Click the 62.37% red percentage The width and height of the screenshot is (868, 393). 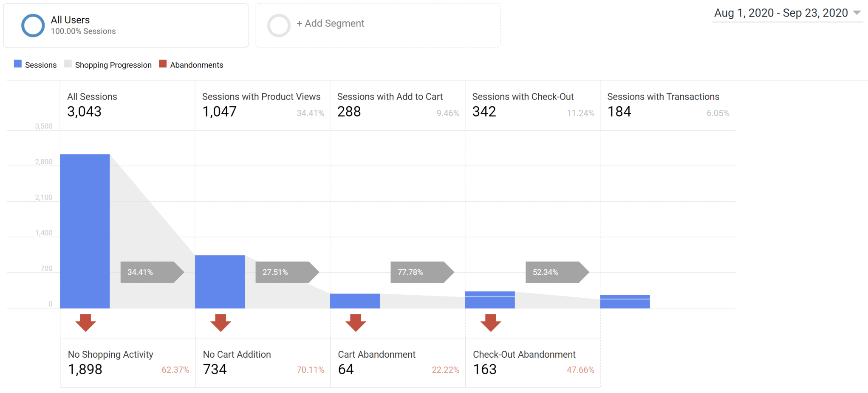click(x=175, y=370)
